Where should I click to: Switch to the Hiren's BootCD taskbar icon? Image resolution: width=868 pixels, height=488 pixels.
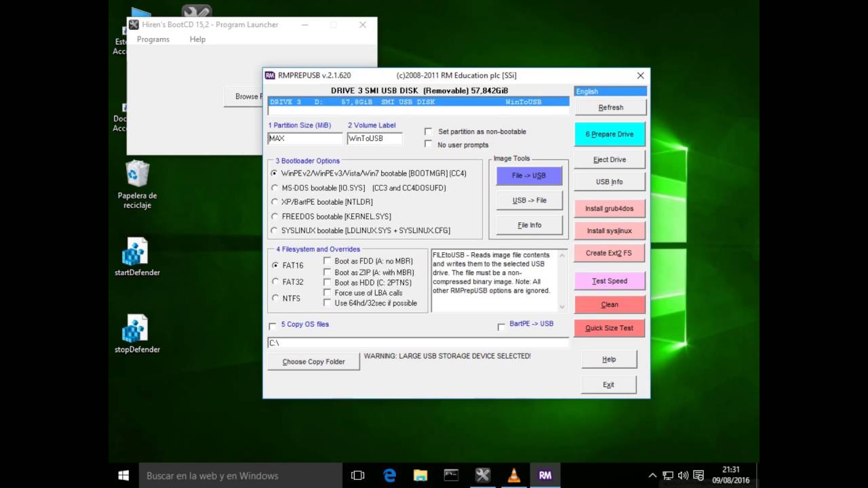point(483,476)
